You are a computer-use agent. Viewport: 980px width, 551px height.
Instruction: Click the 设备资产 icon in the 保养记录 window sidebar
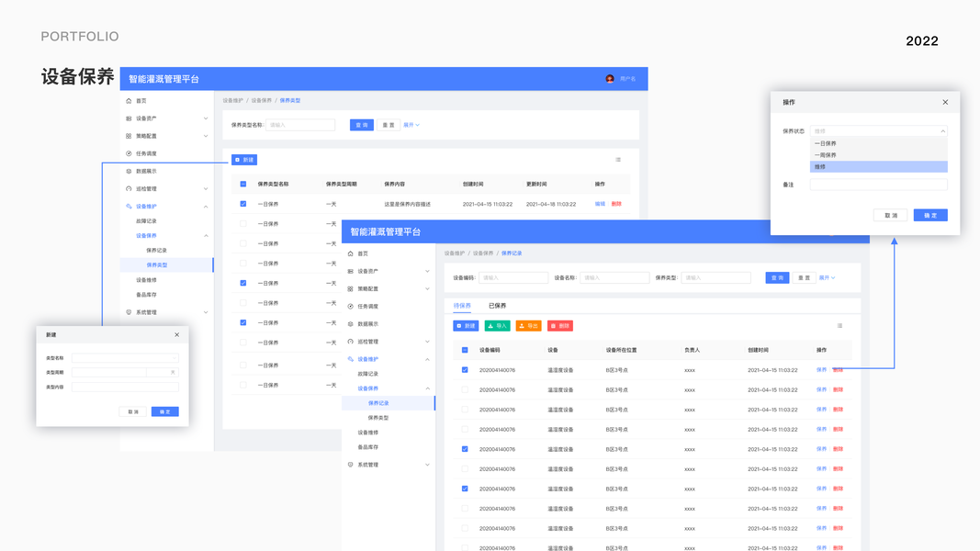point(351,271)
